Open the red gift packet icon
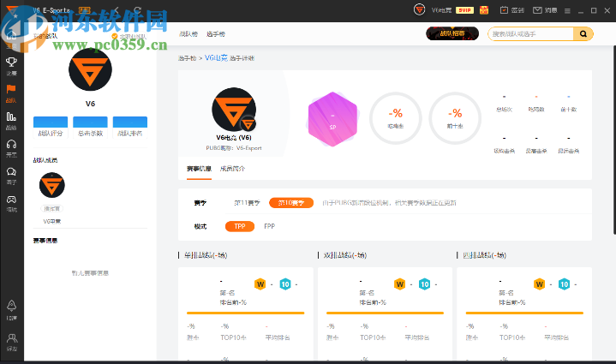The width and height of the screenshot is (616, 364). (484, 10)
